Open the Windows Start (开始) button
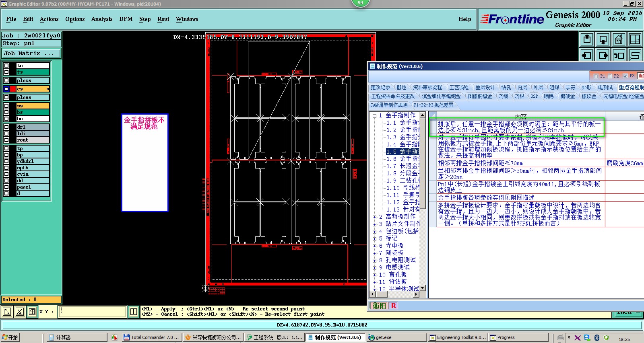Viewport: 644px width, 343px height. coord(10,337)
